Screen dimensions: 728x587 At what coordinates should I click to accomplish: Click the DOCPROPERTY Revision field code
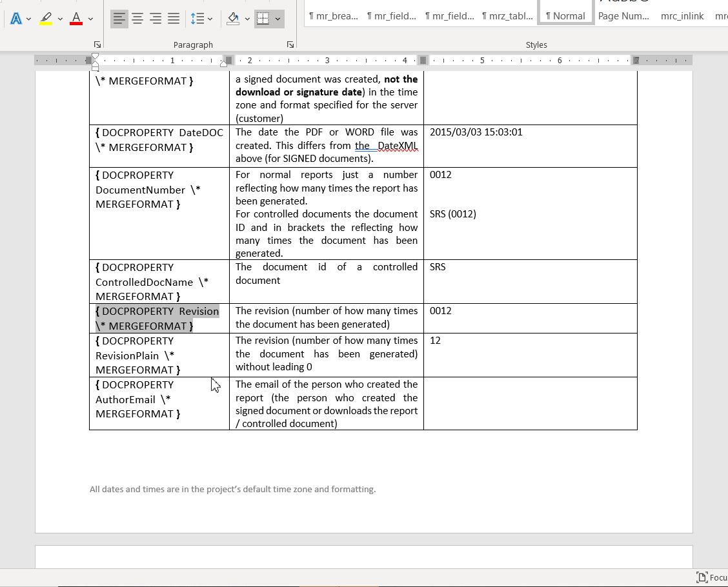[x=157, y=318]
